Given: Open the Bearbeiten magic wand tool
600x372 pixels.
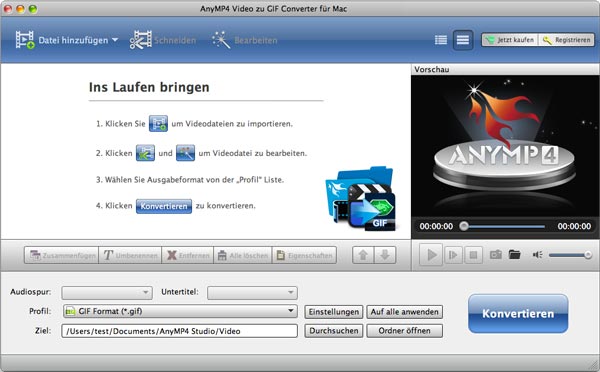Looking at the screenshot, I should (x=245, y=40).
